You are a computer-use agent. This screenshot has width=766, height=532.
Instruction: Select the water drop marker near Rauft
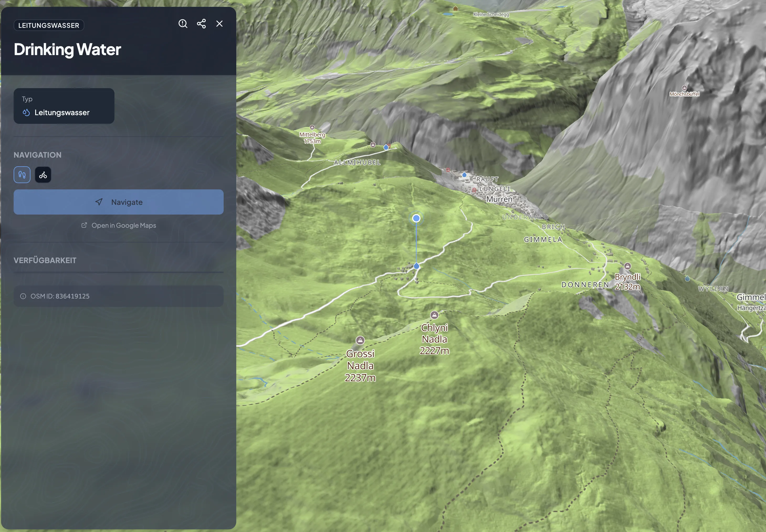(x=464, y=174)
